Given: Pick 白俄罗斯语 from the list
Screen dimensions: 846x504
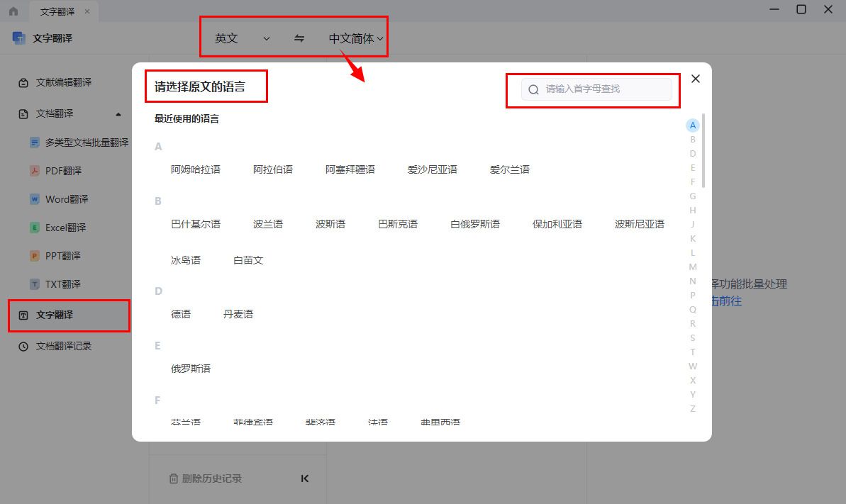Looking at the screenshot, I should 475,224.
